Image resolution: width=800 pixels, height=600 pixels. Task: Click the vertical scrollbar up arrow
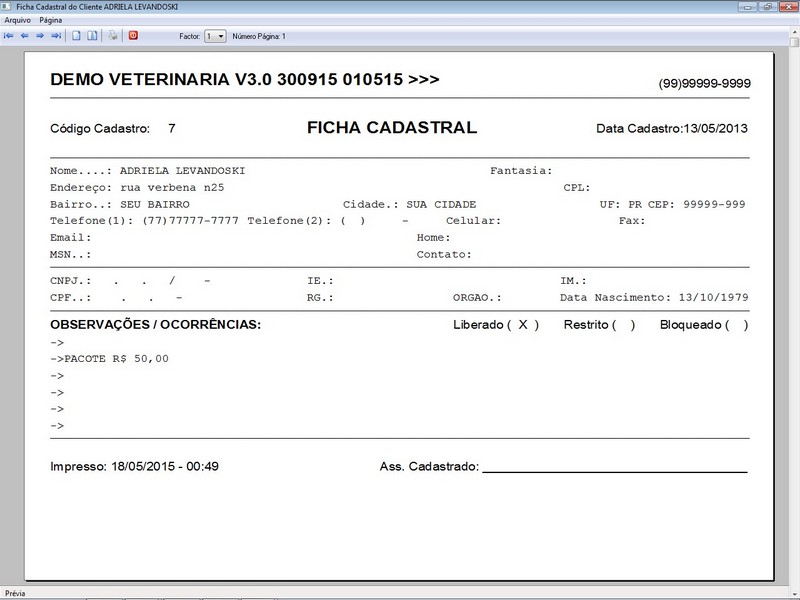click(x=794, y=32)
